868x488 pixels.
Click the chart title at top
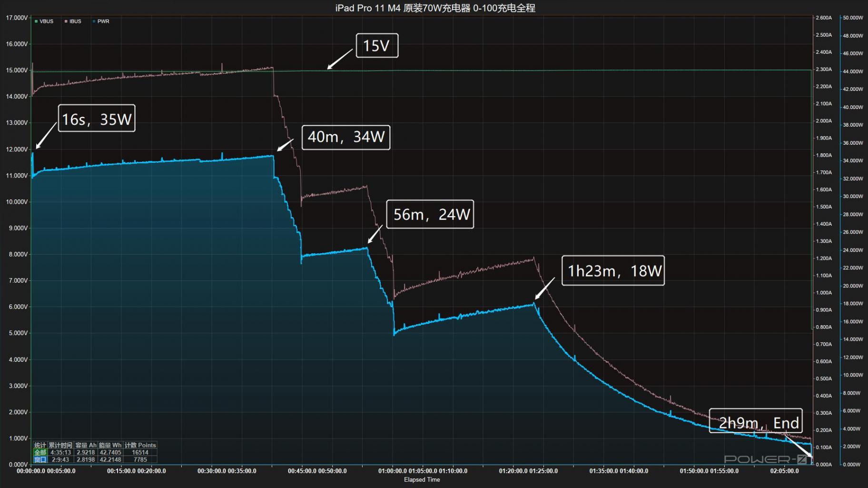pos(435,8)
